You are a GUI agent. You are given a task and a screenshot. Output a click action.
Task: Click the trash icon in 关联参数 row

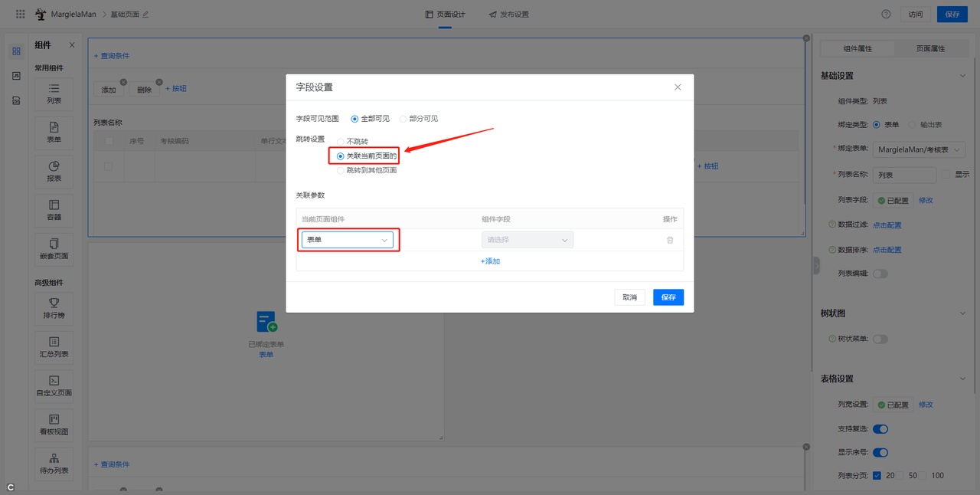(670, 240)
